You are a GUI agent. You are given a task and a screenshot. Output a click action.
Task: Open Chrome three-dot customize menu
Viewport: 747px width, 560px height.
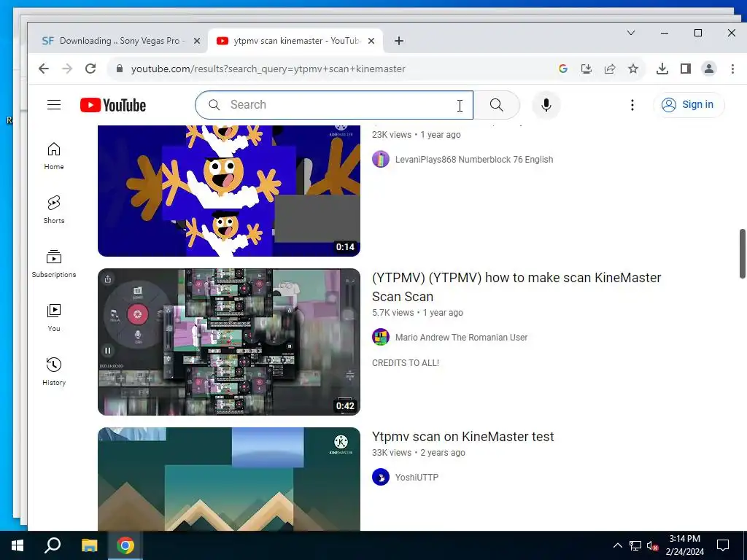pos(732,69)
